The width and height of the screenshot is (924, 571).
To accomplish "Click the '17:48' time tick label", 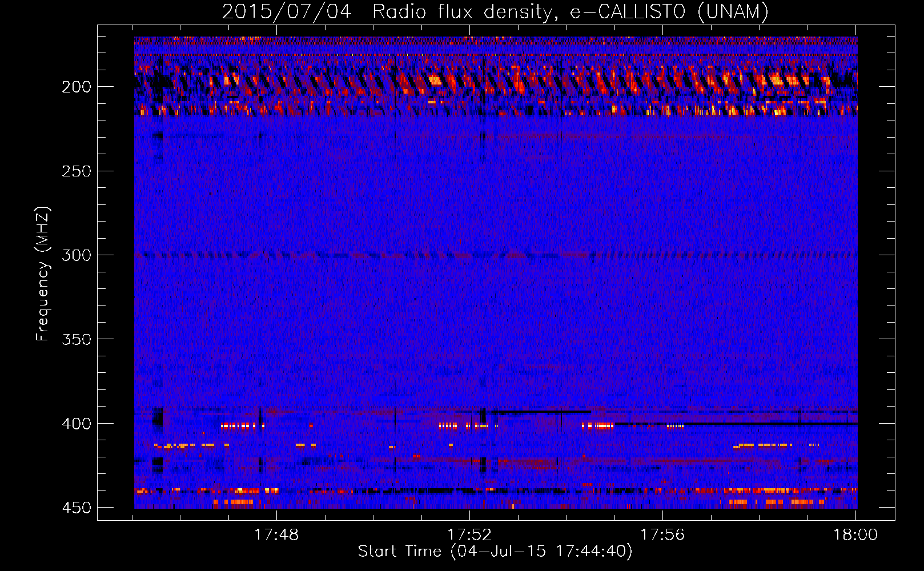I will click(276, 535).
